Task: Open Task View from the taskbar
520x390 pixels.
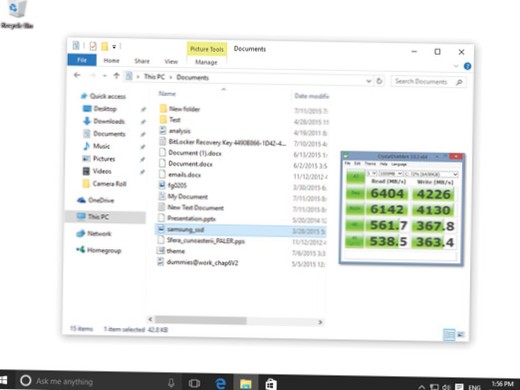Action: (194, 383)
